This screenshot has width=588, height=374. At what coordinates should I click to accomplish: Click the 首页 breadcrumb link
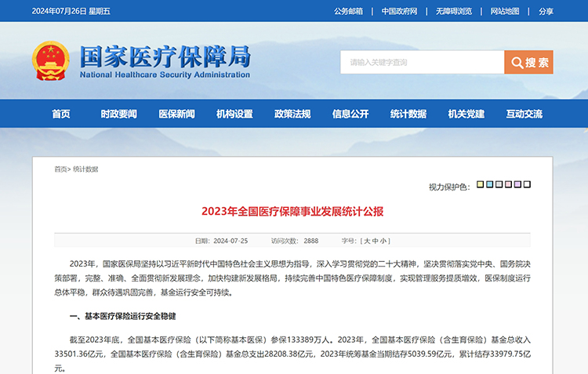pos(60,169)
